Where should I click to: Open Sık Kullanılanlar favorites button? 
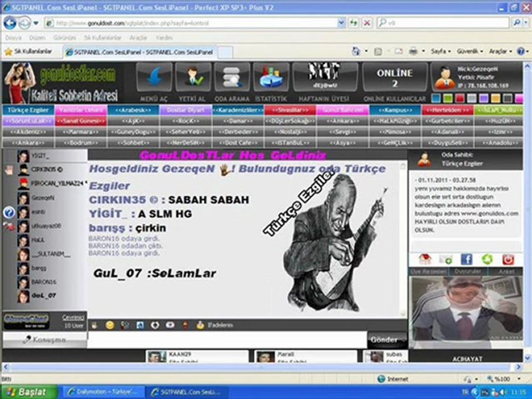pyautogui.click(x=29, y=52)
